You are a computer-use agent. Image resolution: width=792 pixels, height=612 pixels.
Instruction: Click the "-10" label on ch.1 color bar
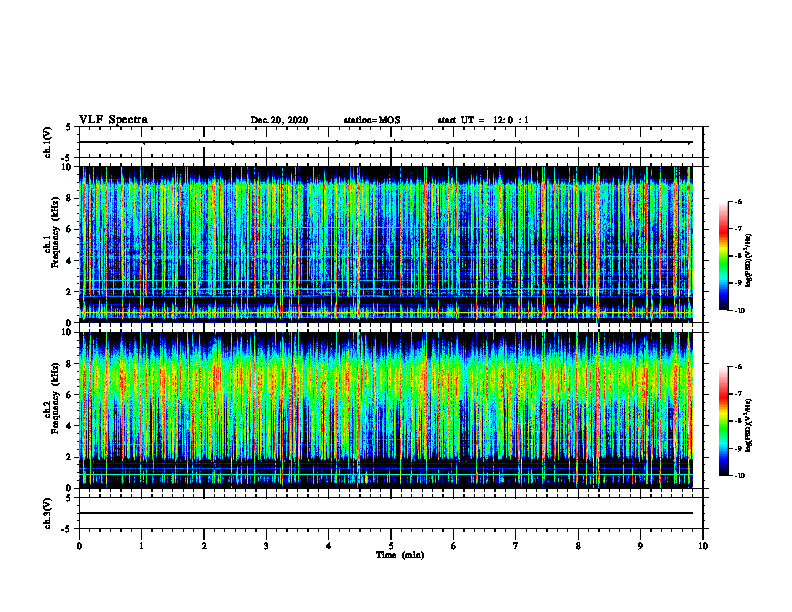point(740,311)
